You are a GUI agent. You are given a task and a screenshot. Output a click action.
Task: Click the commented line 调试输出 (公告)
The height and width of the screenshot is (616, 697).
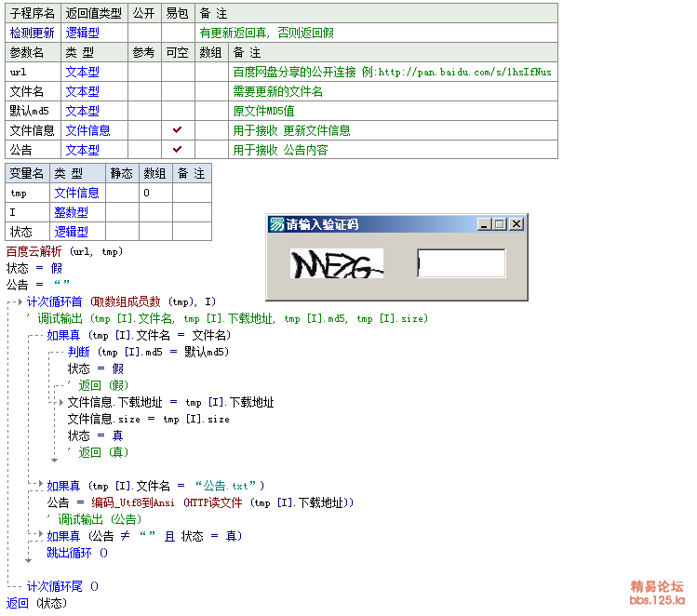point(95,519)
